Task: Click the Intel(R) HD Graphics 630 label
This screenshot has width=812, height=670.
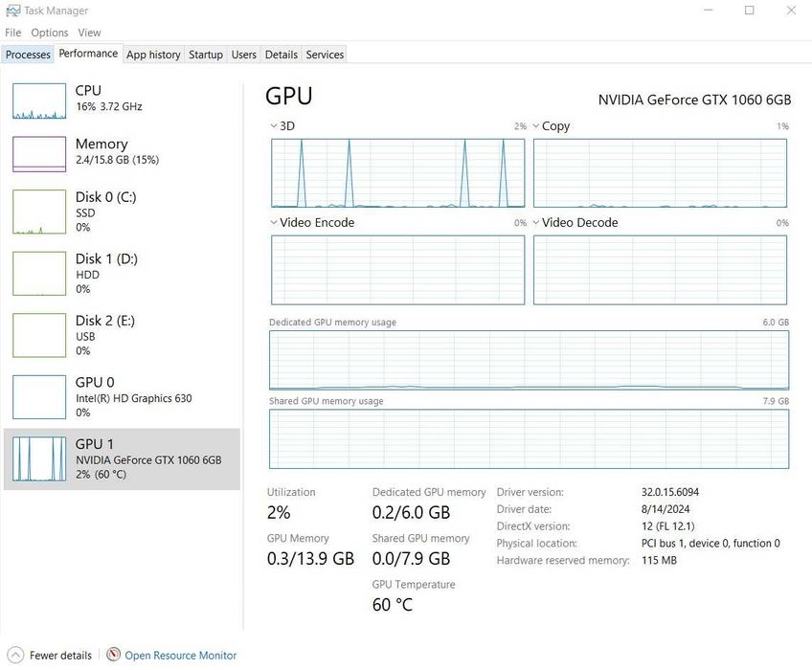Action: 134,398
